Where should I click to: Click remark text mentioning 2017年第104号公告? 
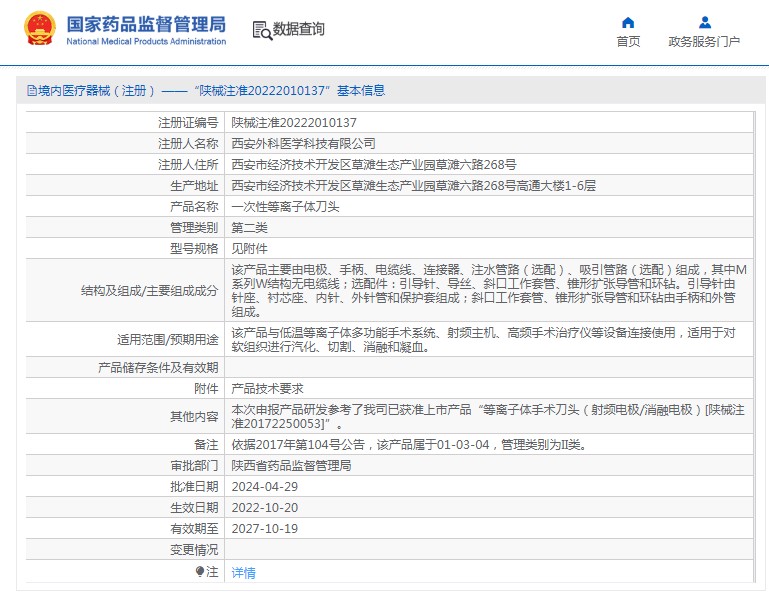coord(409,445)
